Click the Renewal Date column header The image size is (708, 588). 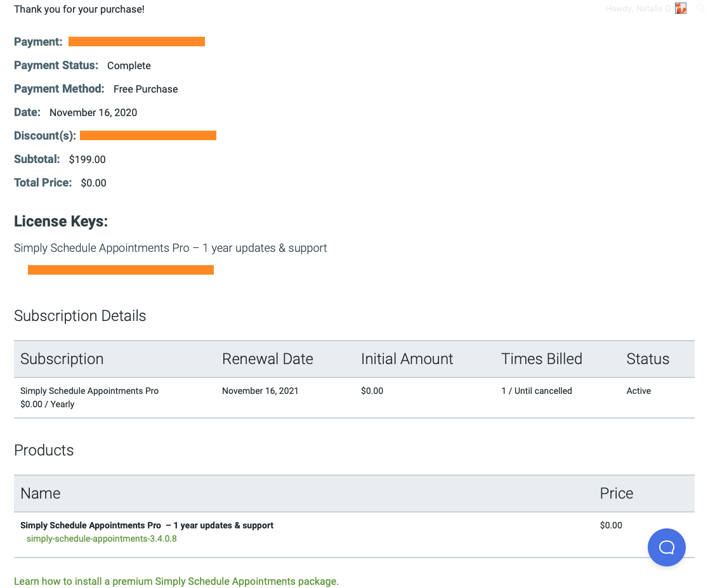[x=267, y=358]
